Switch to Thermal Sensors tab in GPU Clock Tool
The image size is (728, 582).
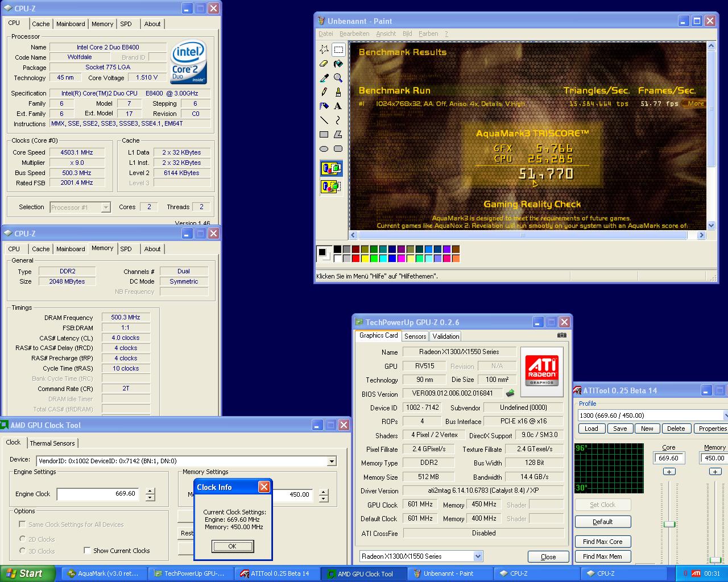(52, 443)
